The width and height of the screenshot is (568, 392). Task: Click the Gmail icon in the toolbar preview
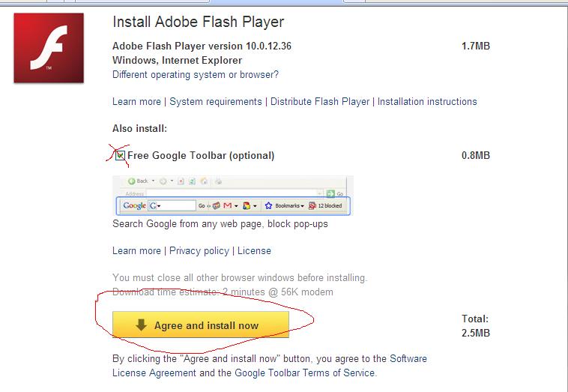point(227,205)
